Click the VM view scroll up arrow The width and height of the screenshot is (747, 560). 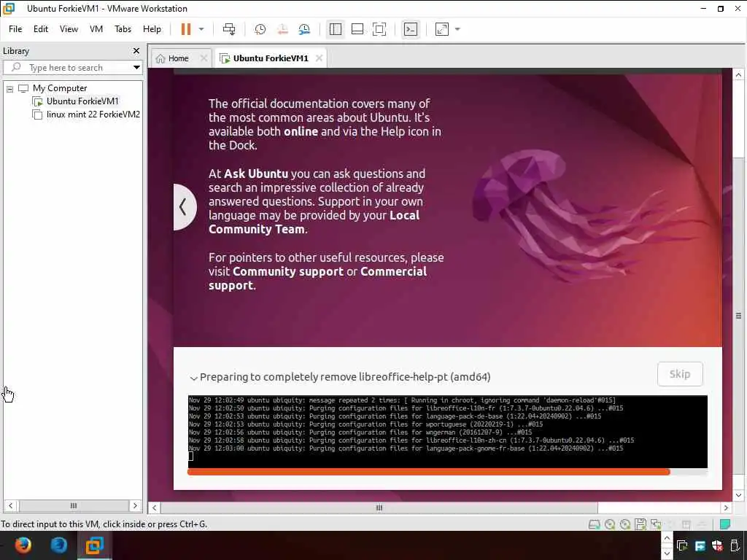pyautogui.click(x=738, y=75)
